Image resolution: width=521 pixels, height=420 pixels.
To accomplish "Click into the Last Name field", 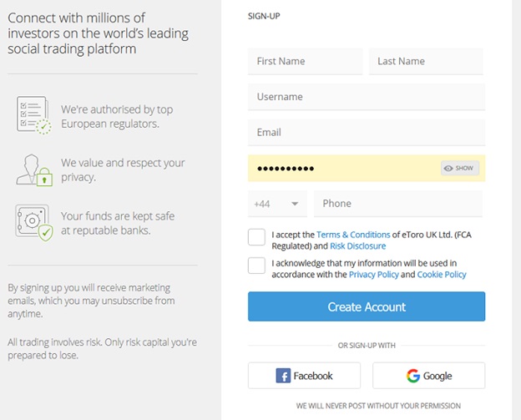I will click(x=426, y=62).
